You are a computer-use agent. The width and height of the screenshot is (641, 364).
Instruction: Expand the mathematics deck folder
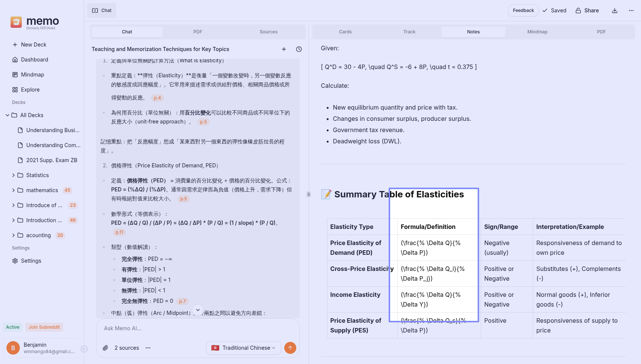14,190
